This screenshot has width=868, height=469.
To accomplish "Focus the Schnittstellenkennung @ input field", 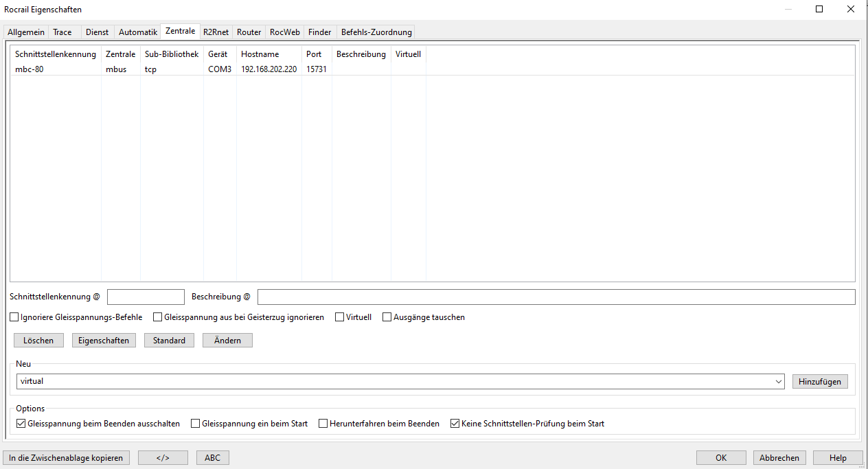I will 146,297.
